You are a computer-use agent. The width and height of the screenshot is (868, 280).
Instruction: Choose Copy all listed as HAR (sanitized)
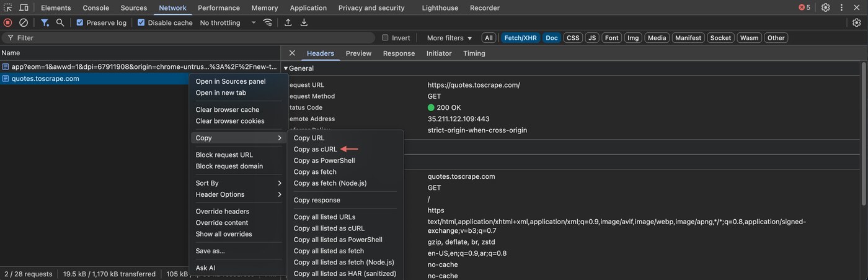click(345, 273)
